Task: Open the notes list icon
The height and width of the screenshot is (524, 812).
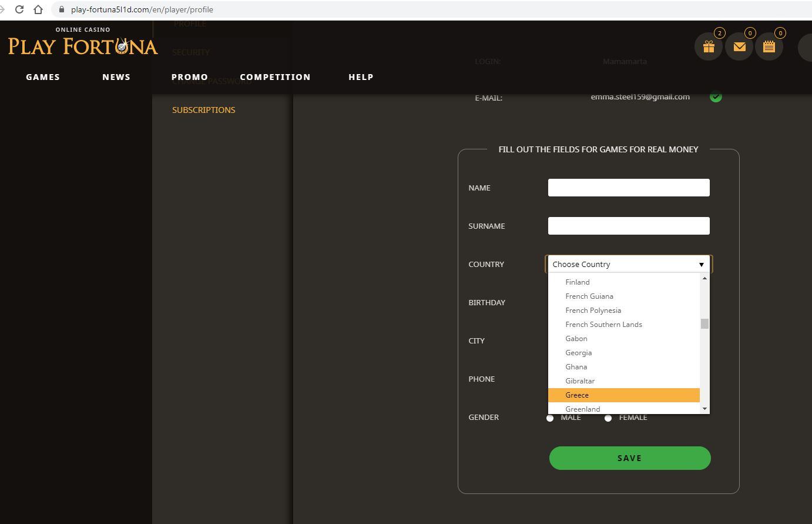Action: point(769,47)
